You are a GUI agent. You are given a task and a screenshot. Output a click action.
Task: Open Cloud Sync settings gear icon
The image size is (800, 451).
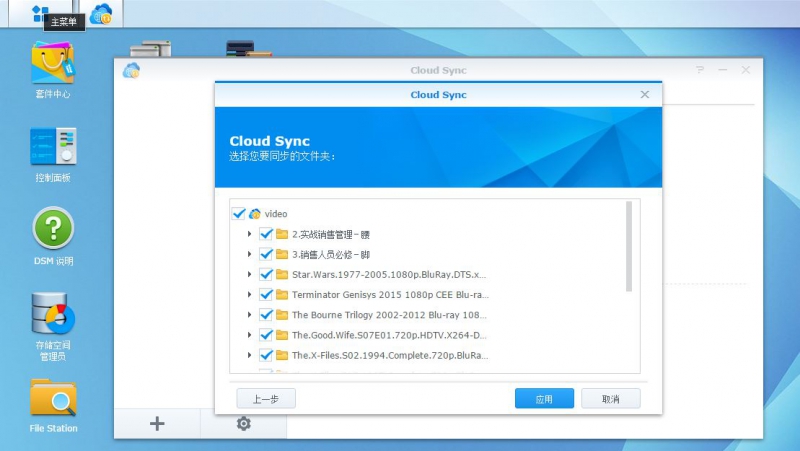(243, 424)
